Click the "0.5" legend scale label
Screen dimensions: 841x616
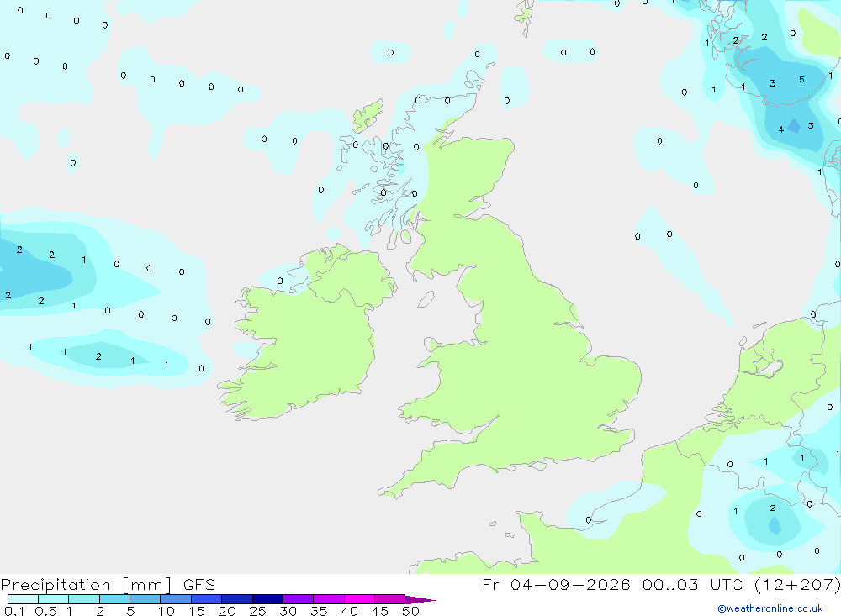45,611
